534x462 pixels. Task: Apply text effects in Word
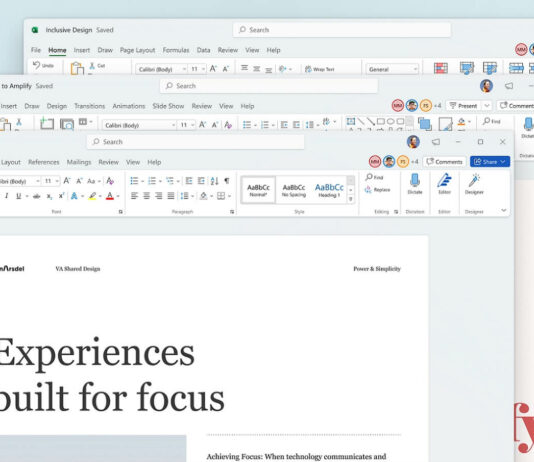74,196
